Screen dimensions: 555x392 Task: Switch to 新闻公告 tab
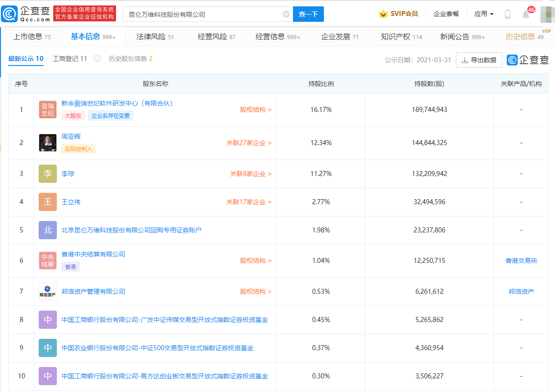pyautogui.click(x=463, y=37)
